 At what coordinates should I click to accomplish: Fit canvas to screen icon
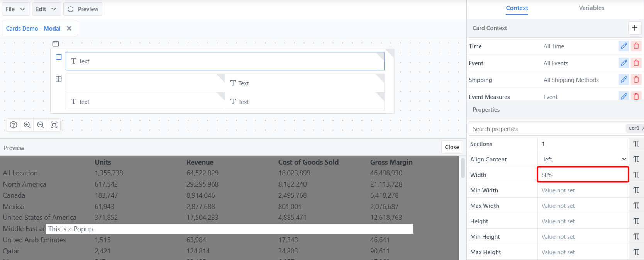54,125
